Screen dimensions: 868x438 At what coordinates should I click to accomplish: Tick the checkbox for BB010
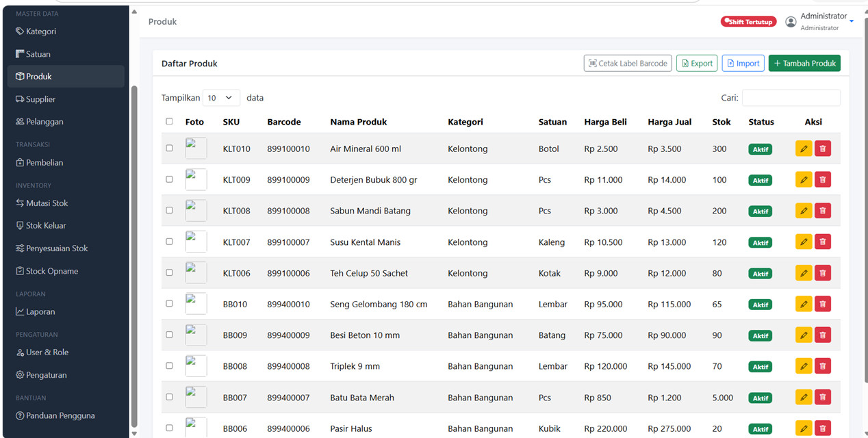click(169, 304)
